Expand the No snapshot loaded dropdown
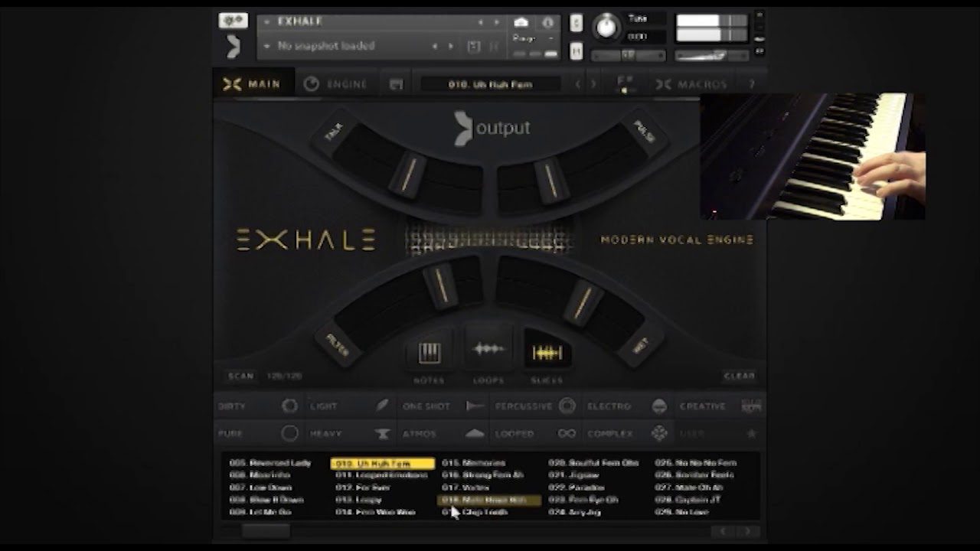Image resolution: width=980 pixels, height=551 pixels. tap(266, 47)
